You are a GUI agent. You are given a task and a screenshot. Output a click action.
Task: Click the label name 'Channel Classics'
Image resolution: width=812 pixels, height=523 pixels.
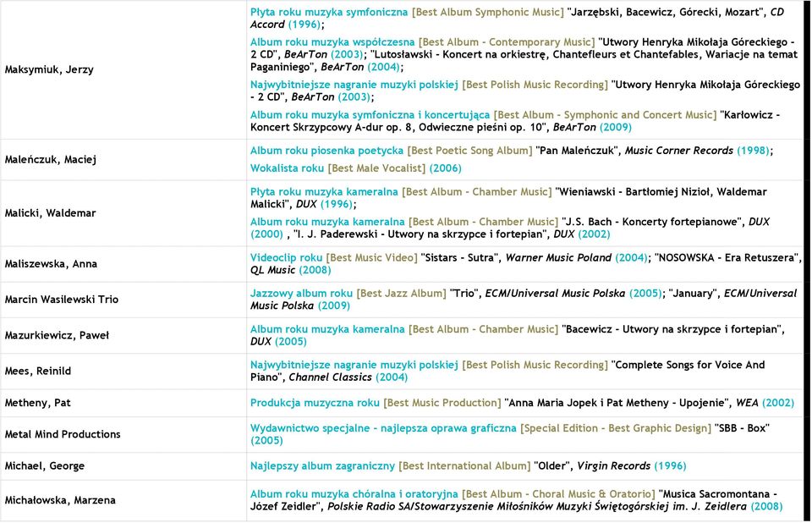point(331,377)
